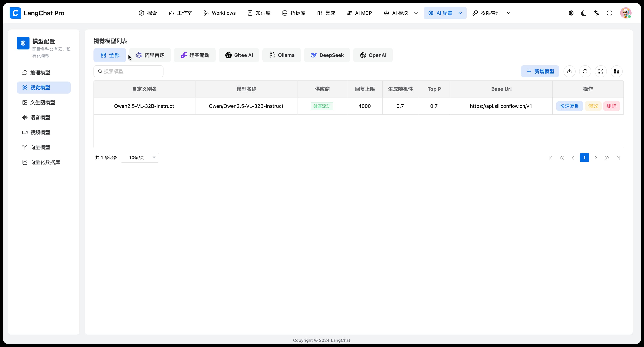Open 向量化数据库 in the sidebar
The image size is (644, 347).
(x=44, y=162)
